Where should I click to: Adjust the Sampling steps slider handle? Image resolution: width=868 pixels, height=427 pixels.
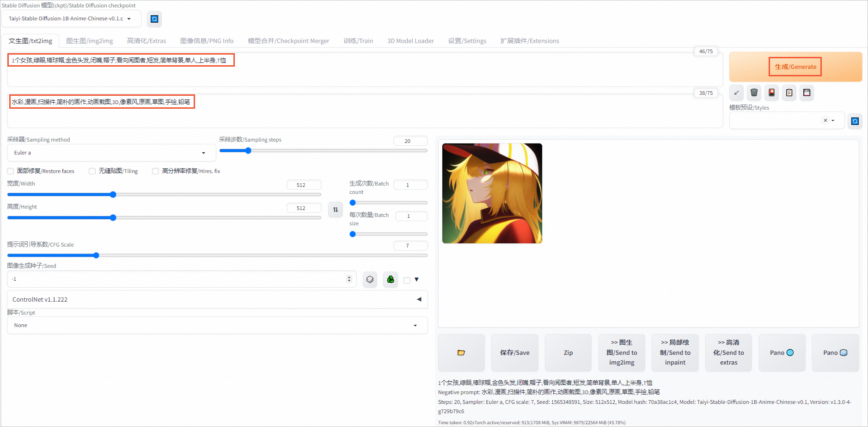(x=248, y=150)
